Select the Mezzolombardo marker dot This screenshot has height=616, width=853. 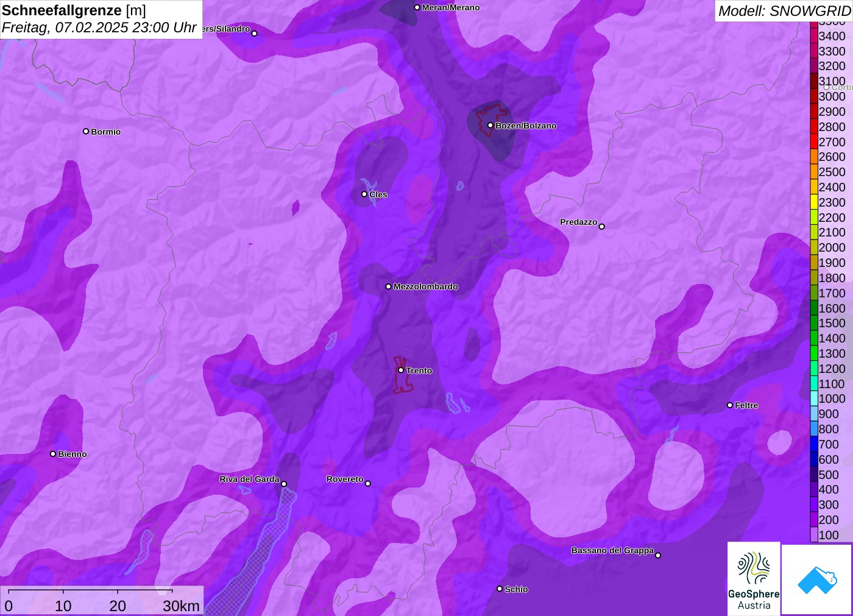click(x=389, y=286)
